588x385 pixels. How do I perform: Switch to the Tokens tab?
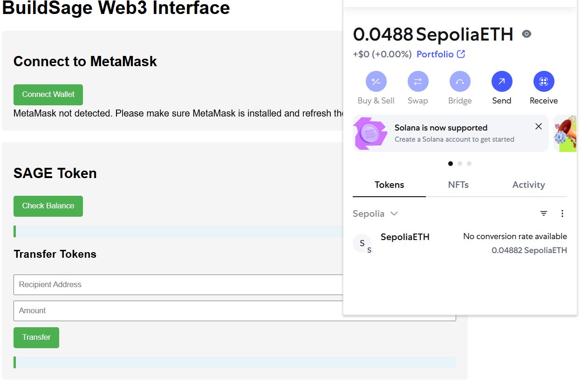pyautogui.click(x=389, y=185)
